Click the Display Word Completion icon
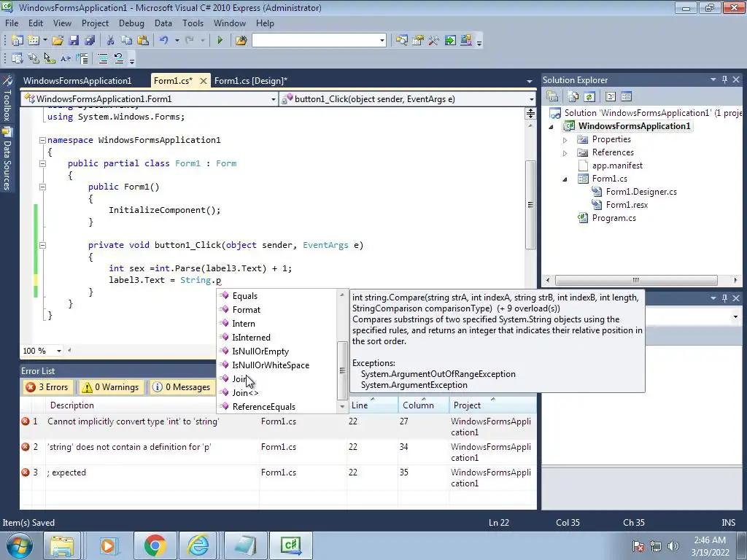Screen dimensions: 747x560 (x=65, y=58)
